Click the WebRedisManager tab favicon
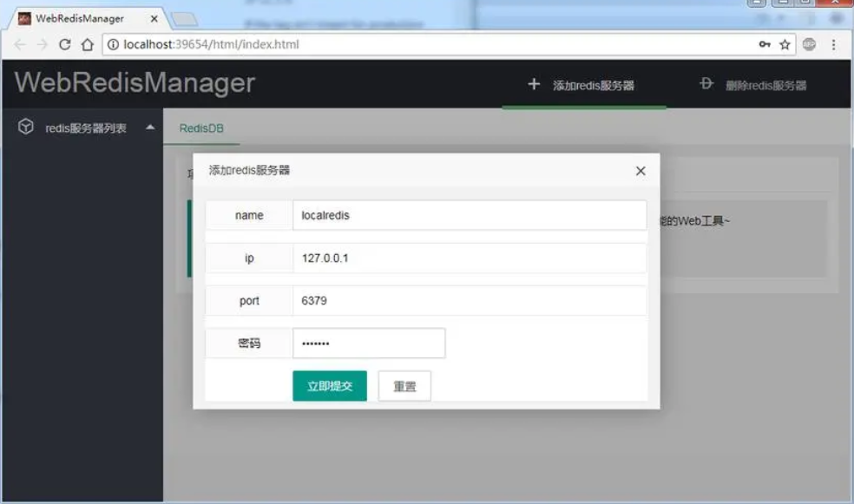Image resolution: width=854 pixels, height=504 pixels. pos(24,18)
